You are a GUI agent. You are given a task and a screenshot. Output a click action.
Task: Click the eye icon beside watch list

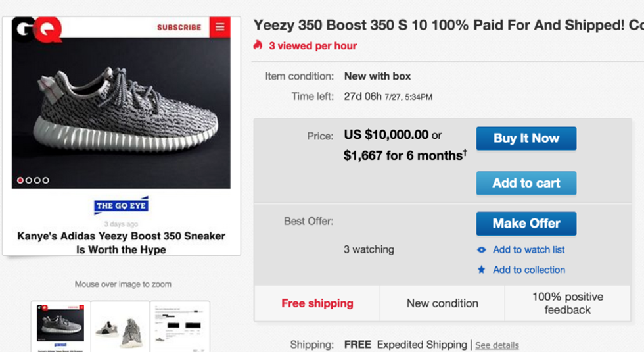(482, 250)
